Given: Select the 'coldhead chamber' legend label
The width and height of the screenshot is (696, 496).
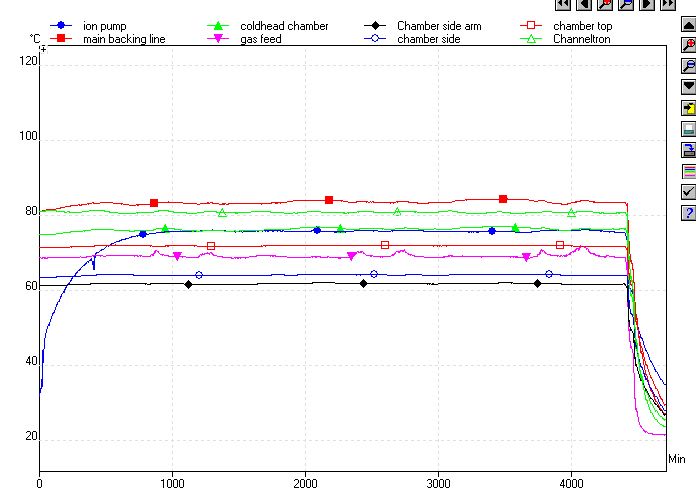Looking at the screenshot, I should point(284,26).
